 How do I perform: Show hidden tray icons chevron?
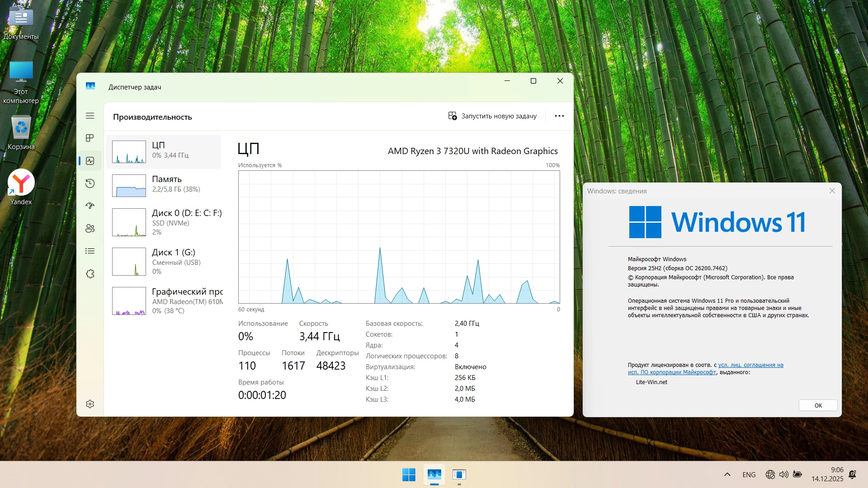(x=727, y=474)
